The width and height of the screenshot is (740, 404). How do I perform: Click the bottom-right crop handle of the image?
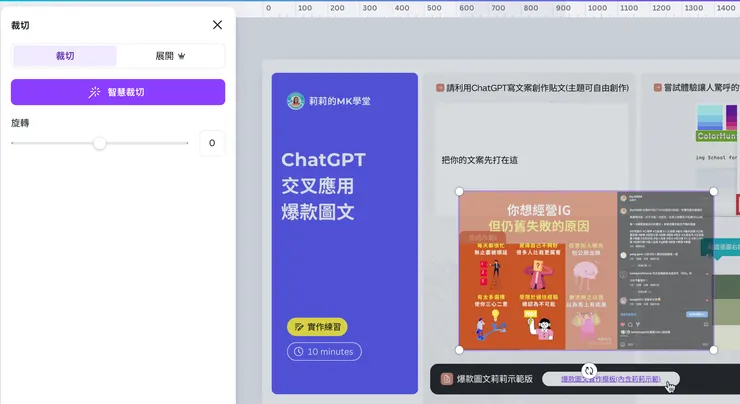(x=713, y=350)
